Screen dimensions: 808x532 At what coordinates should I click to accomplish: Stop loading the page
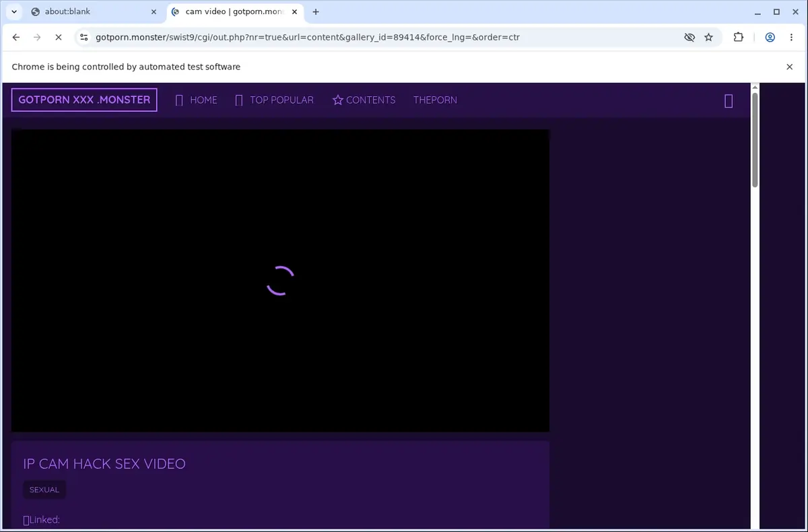(59, 38)
